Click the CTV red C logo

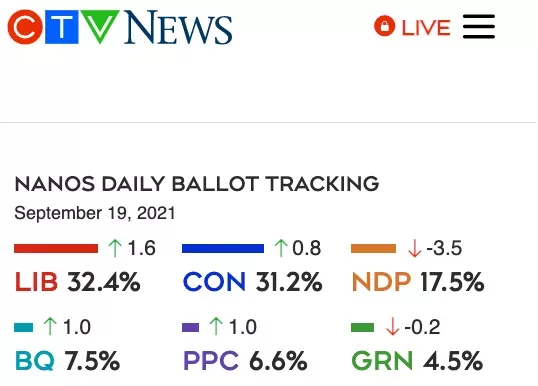[25, 27]
